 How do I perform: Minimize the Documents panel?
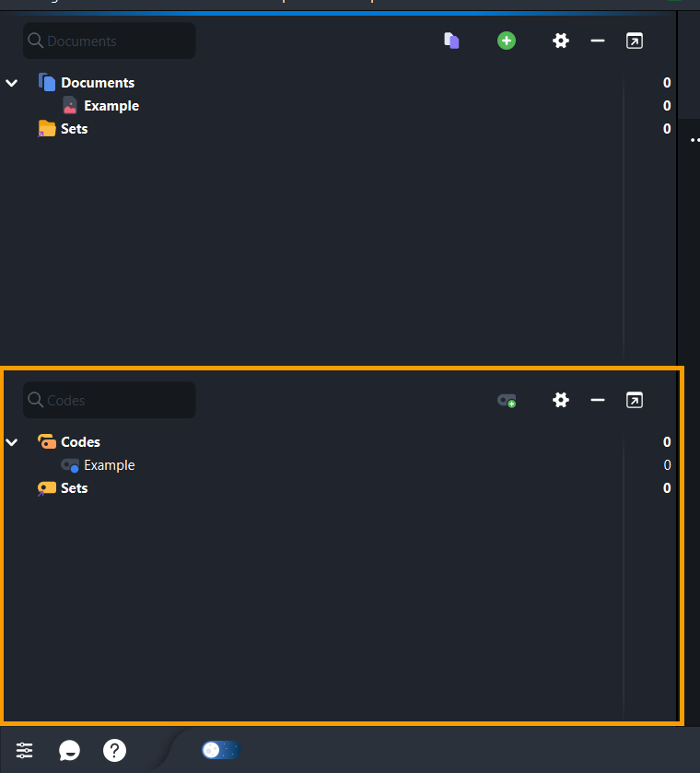pos(598,41)
